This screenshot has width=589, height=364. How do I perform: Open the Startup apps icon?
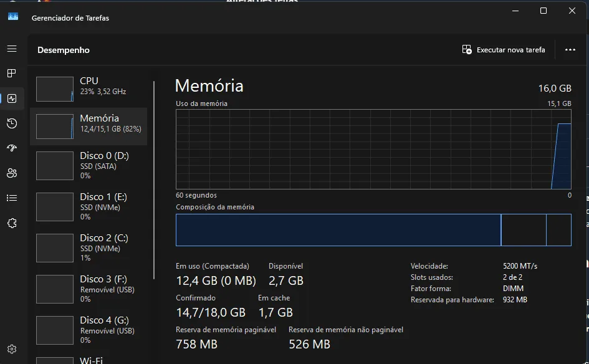12,148
